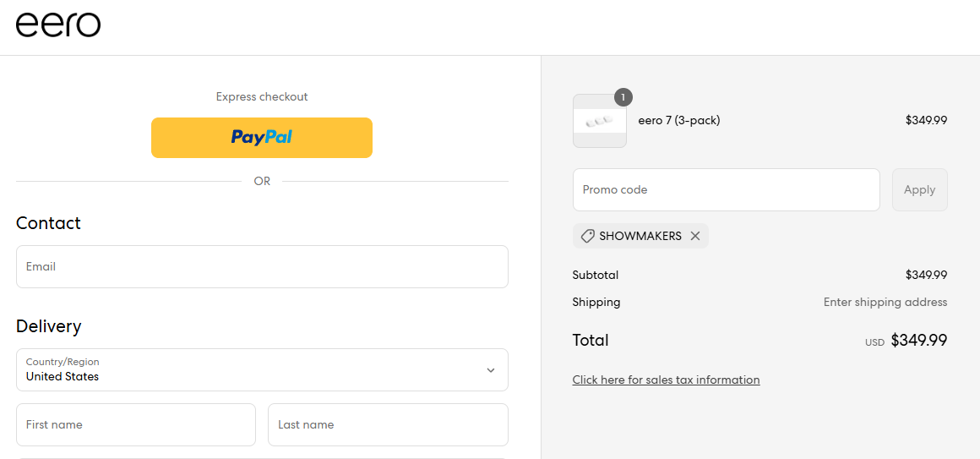Click the Enter shipping address text
980x459 pixels.
point(885,303)
